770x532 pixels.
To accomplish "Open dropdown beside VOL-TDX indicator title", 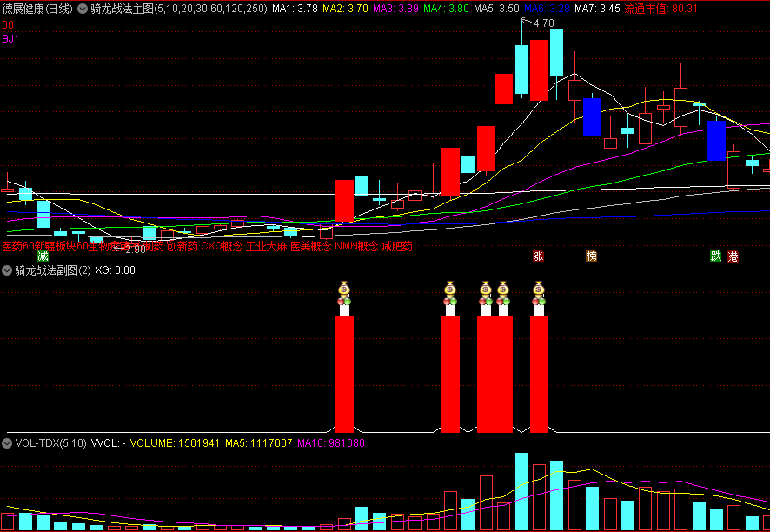I will (x=7, y=443).
